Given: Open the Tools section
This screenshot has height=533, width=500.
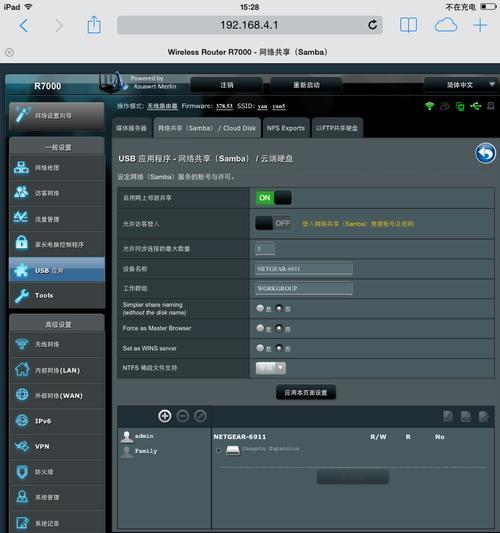Looking at the screenshot, I should tap(57, 295).
